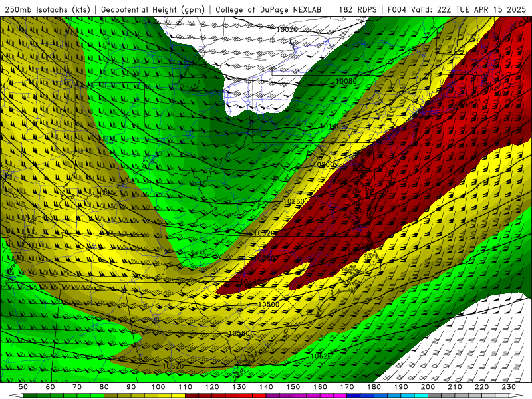Select the 10140 contour label
The image size is (532, 399).
click(330, 126)
